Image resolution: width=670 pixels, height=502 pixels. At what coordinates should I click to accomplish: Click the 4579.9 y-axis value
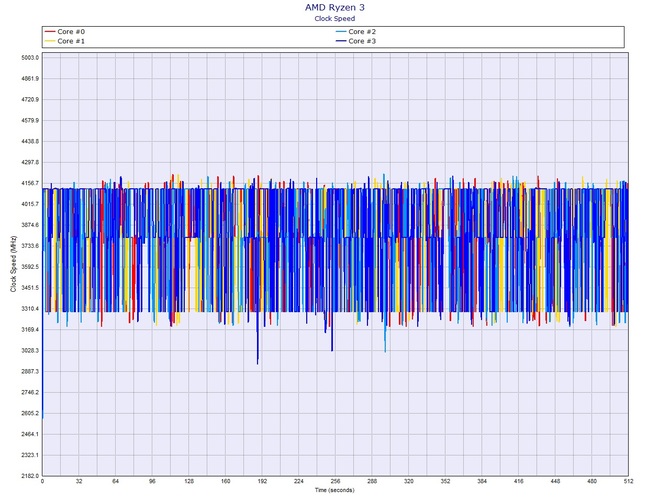pyautogui.click(x=30, y=120)
